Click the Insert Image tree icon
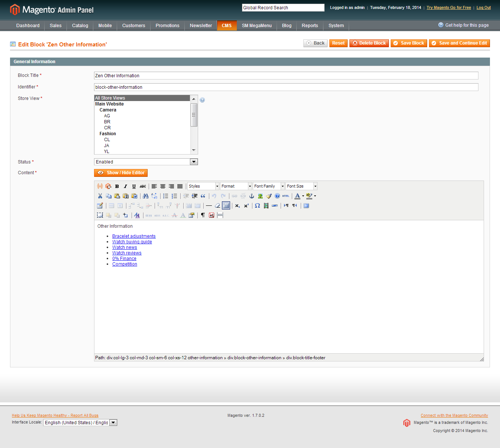Image resolution: width=500 pixels, height=448 pixels. [260, 196]
